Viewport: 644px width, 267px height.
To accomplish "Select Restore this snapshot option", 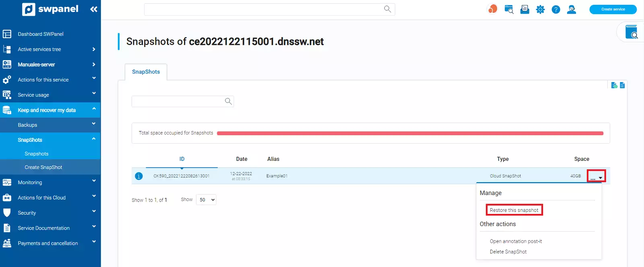I will coord(514,210).
